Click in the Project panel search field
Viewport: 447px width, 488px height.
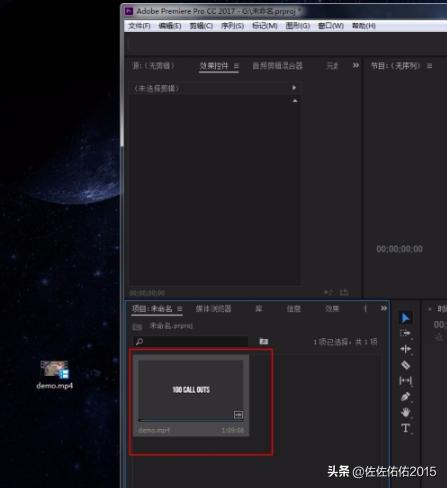click(x=191, y=341)
